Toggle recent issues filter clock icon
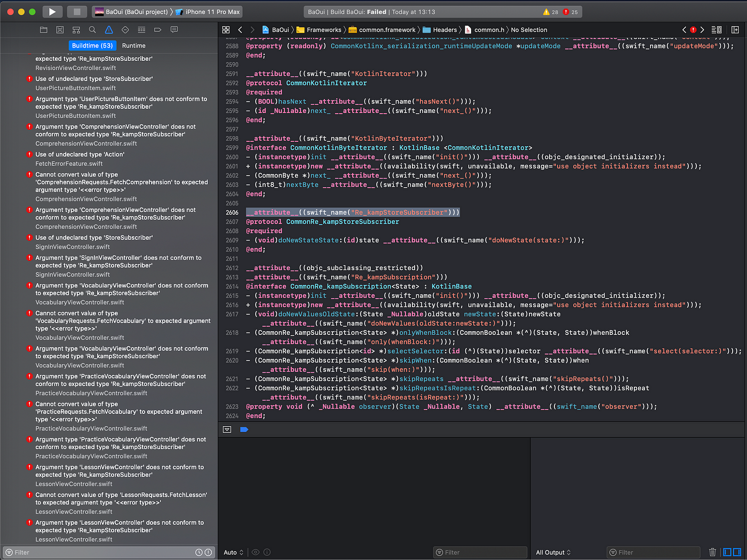The height and width of the screenshot is (560, 747). (x=199, y=553)
